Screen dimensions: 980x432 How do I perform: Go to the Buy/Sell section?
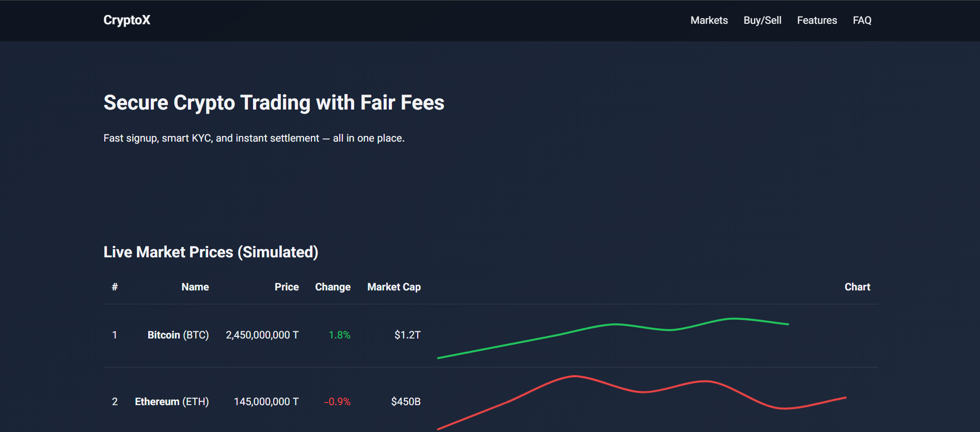762,20
